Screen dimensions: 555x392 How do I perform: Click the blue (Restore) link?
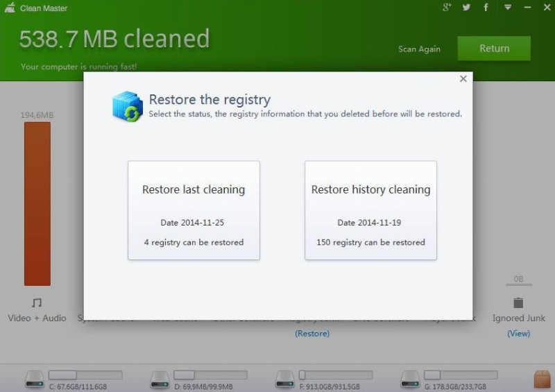(x=312, y=334)
